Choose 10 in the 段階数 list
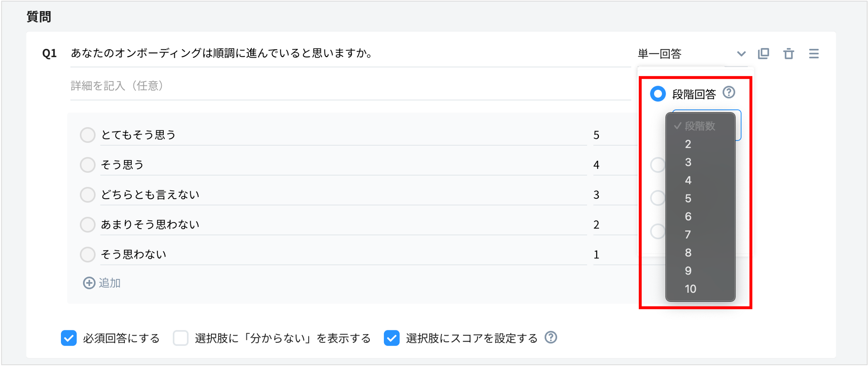Viewport: 868px width, 366px height. pos(690,289)
